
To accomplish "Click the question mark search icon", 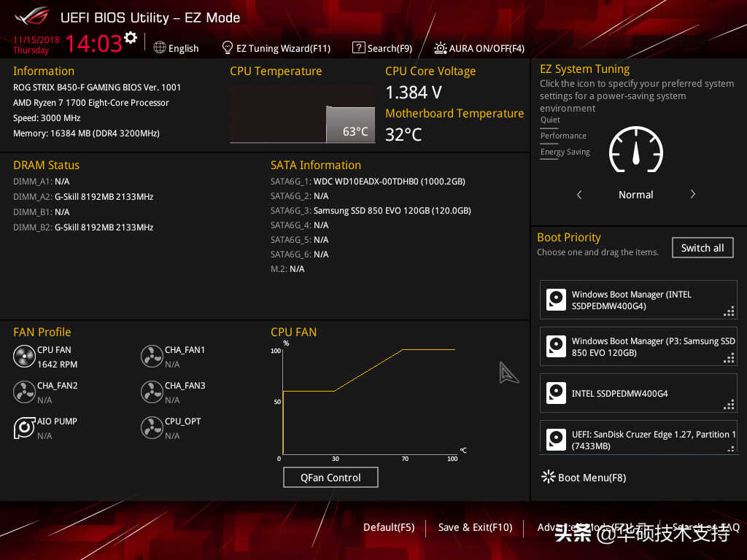I will (x=358, y=47).
